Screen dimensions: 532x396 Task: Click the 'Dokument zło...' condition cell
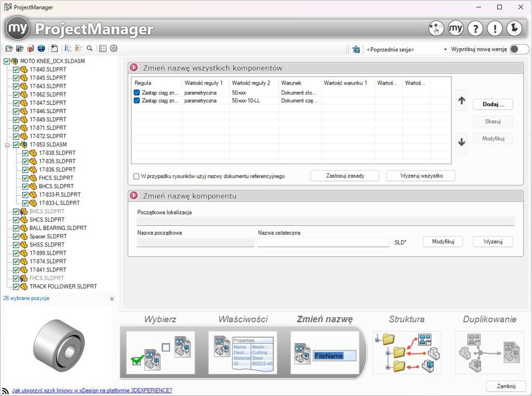click(300, 92)
